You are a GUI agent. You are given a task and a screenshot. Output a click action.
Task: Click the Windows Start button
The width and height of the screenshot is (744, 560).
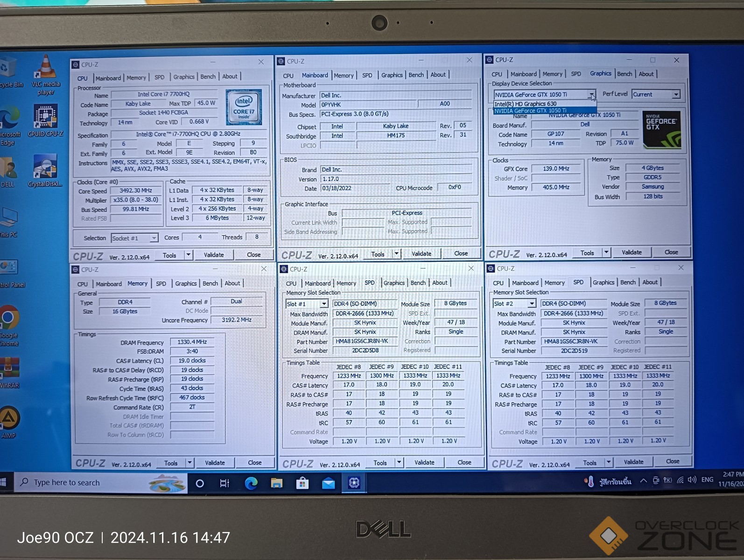coord(4,483)
